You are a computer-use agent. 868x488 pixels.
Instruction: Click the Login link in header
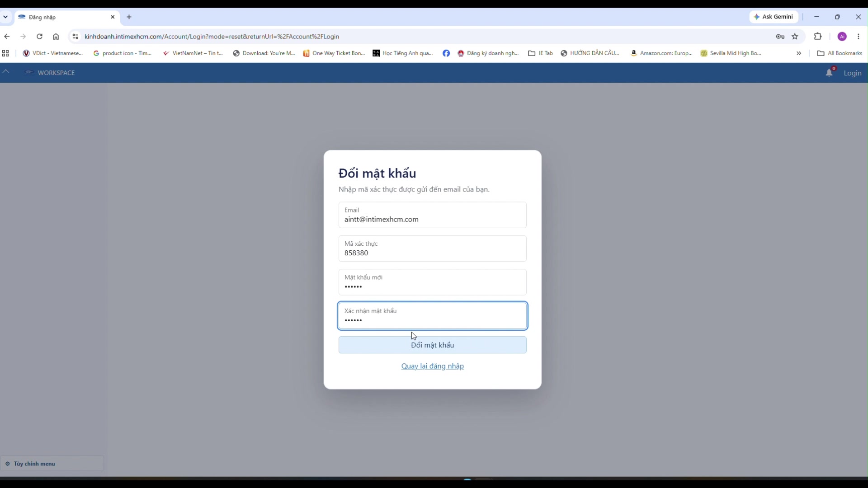click(x=852, y=73)
